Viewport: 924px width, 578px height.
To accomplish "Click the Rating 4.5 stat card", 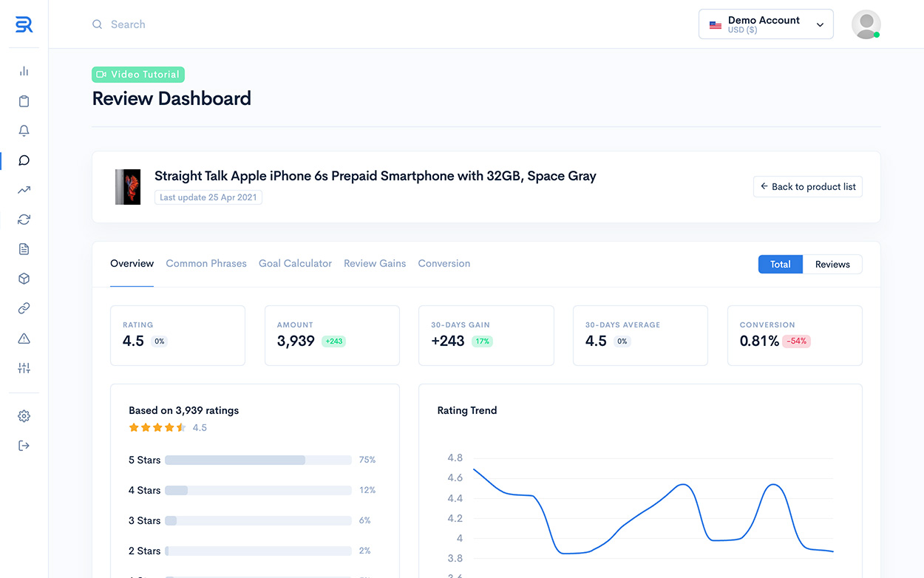I will pyautogui.click(x=177, y=336).
